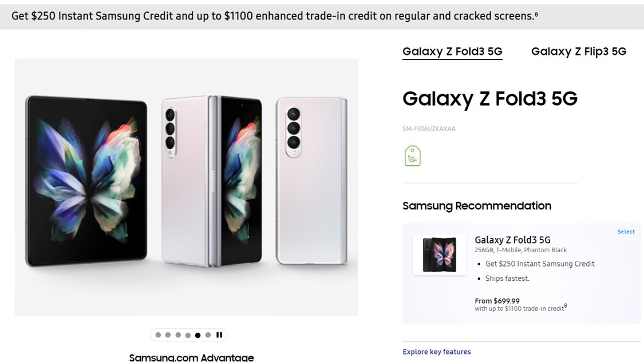The width and height of the screenshot is (644, 362).
Task: Click the Phantom Black Fold3 thumbnail
Action: [439, 254]
